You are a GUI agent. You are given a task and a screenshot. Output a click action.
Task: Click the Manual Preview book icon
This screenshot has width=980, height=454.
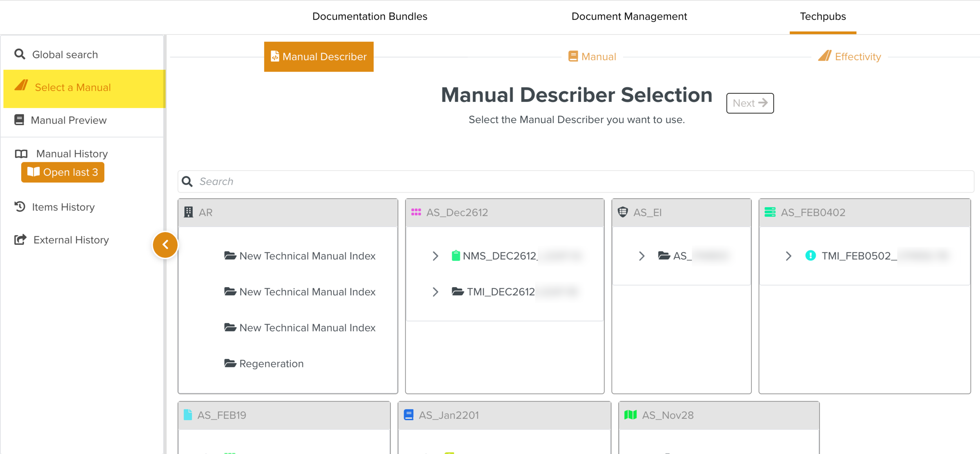pyautogui.click(x=19, y=120)
